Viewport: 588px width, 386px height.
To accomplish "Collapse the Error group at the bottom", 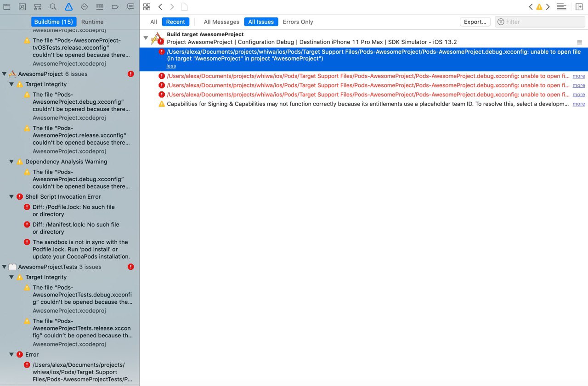I will [12, 354].
